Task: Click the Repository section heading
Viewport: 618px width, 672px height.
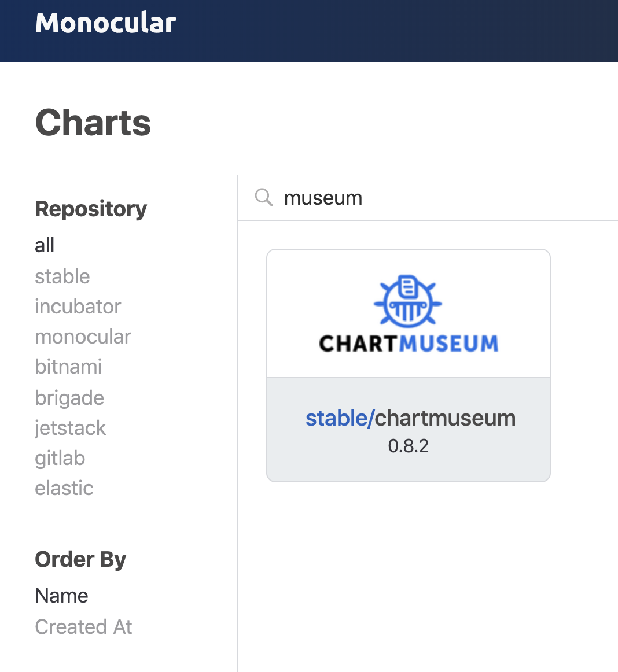Action: click(91, 209)
